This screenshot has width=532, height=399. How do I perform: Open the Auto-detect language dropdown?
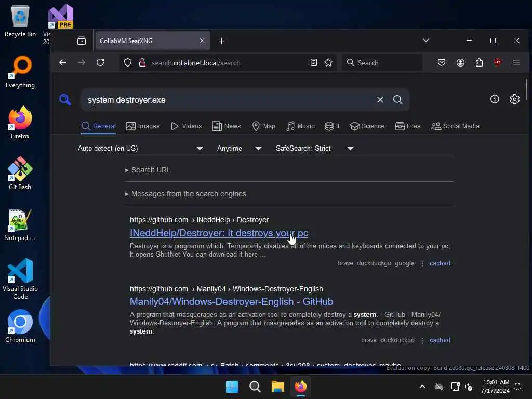(140, 148)
